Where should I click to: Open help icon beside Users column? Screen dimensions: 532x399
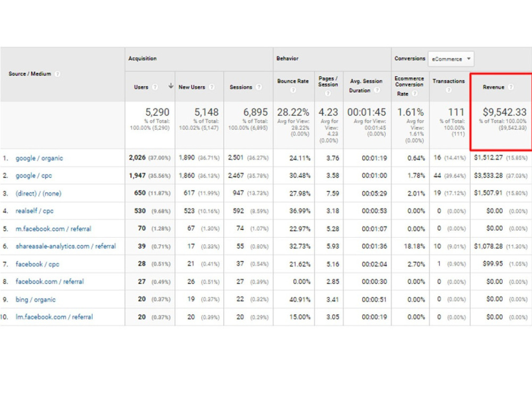click(x=155, y=87)
